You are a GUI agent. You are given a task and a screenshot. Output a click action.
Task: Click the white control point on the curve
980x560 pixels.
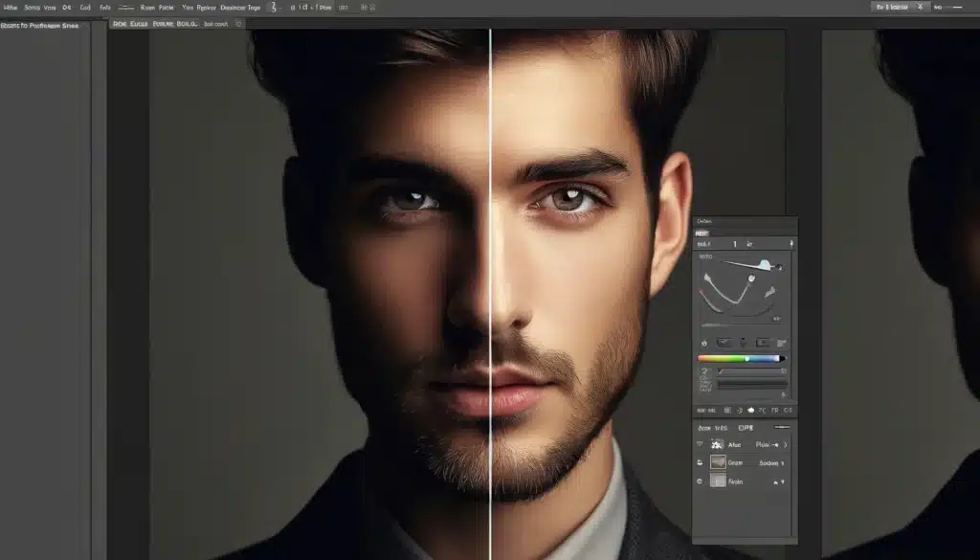pos(752,278)
